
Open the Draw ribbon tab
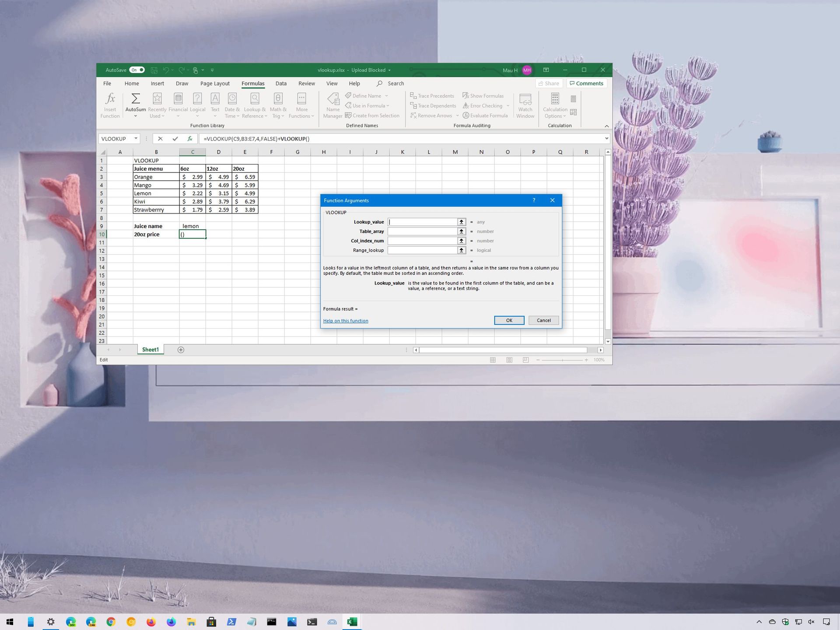[x=182, y=83]
